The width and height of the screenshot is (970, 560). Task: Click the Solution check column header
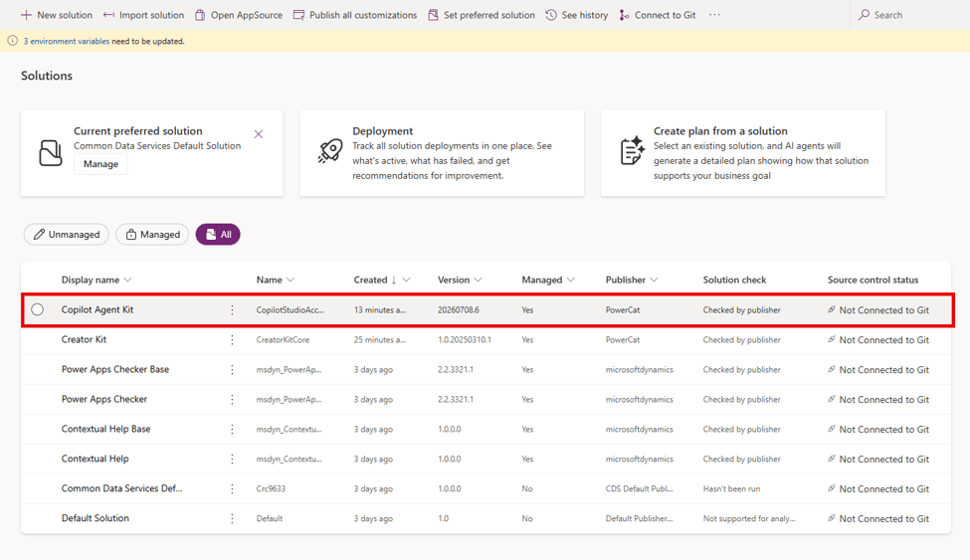click(734, 280)
